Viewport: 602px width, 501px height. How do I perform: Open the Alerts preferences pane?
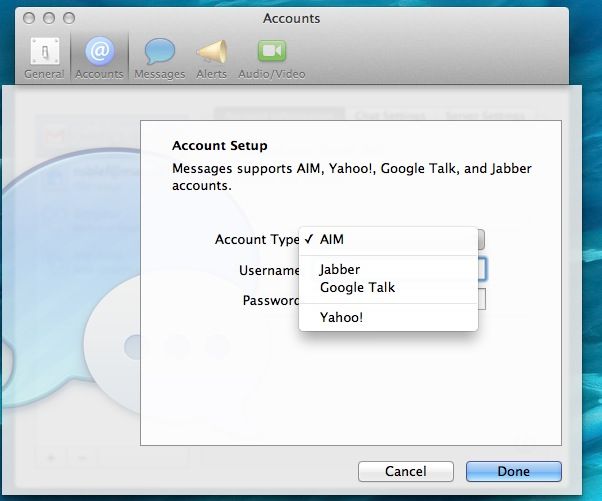point(212,58)
